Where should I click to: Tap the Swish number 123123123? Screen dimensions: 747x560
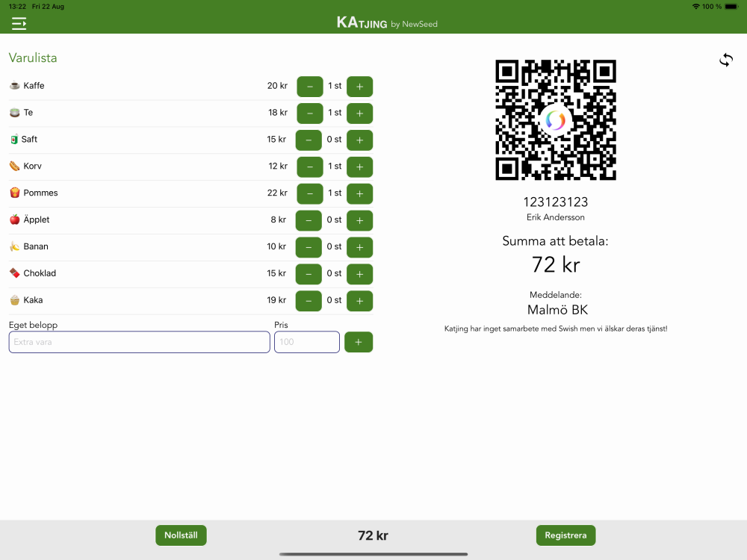point(556,202)
